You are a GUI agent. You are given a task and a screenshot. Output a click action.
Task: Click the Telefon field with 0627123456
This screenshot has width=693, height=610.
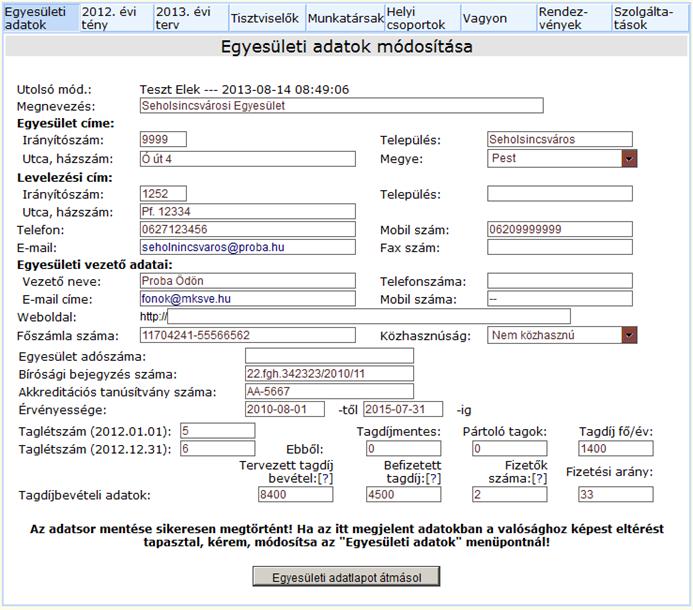point(248,229)
